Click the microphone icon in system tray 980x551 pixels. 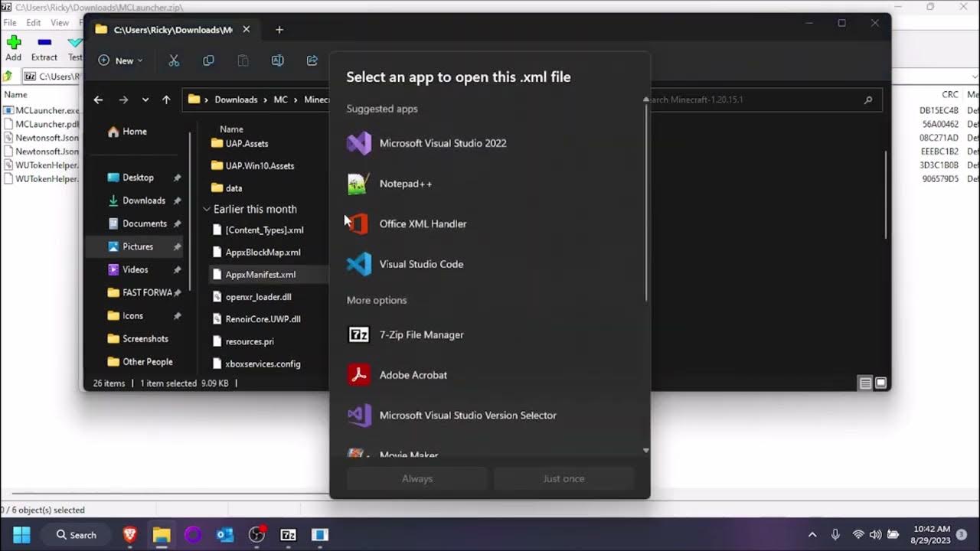[835, 535]
